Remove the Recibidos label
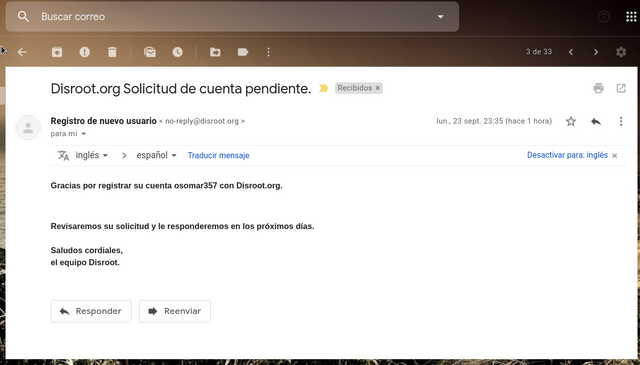The image size is (640, 365). point(378,88)
